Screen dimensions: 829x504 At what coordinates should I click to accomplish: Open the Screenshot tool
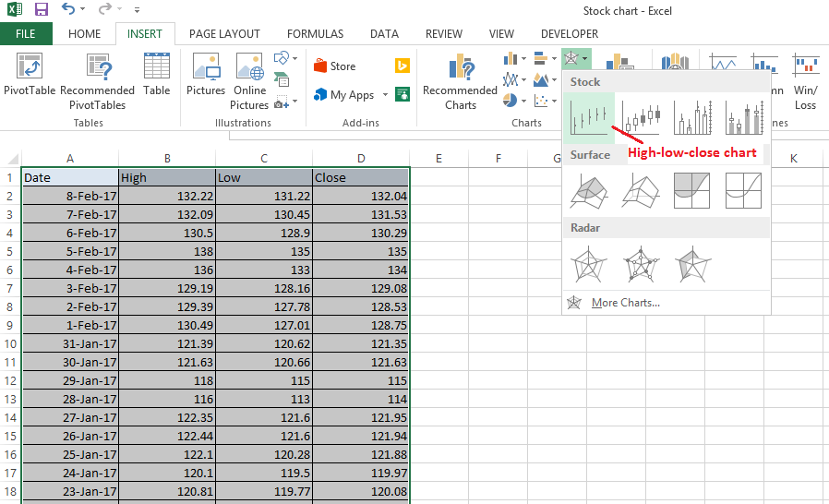281,101
